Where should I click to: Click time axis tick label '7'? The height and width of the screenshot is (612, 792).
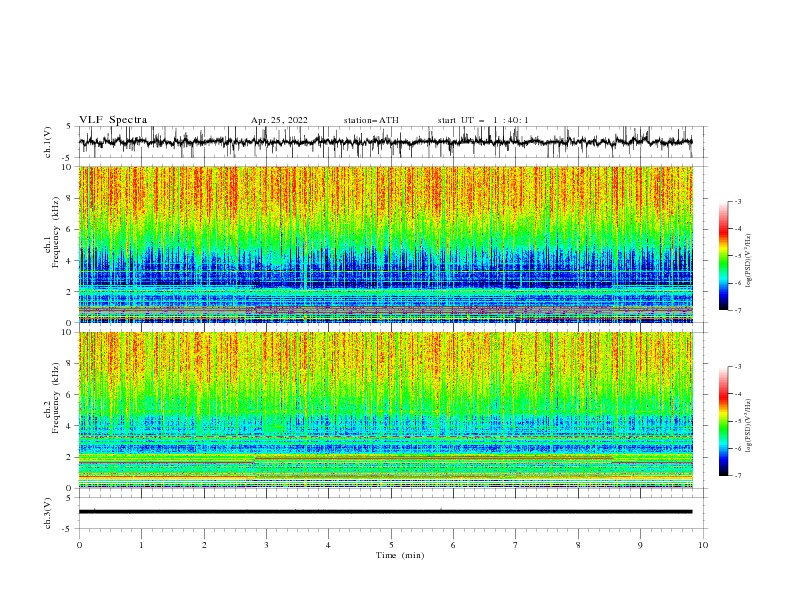point(516,545)
